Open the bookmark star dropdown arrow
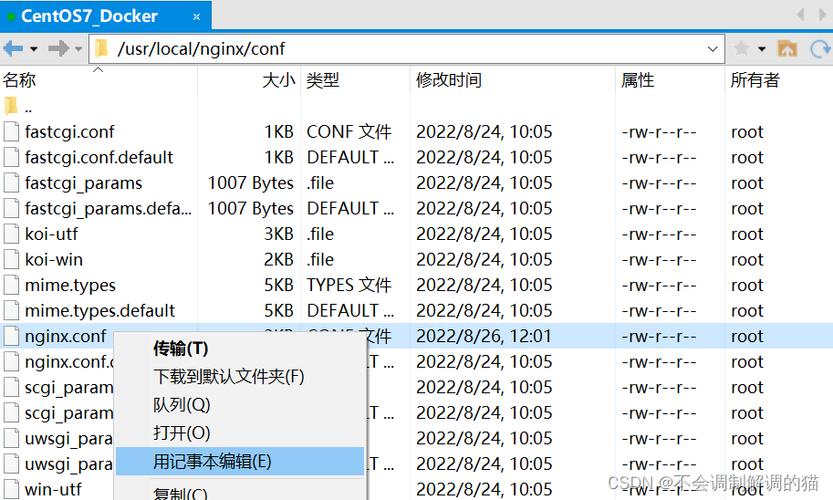 762,49
